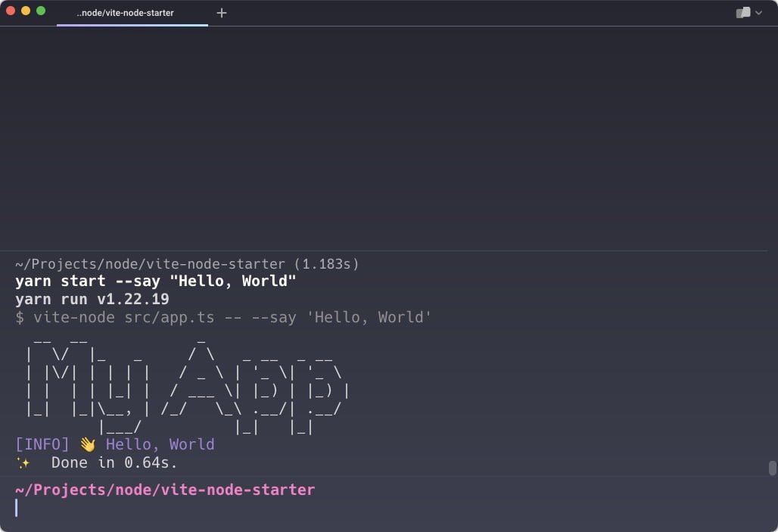
Task: Click the pink prompt path at the bottom
Action: coord(164,490)
